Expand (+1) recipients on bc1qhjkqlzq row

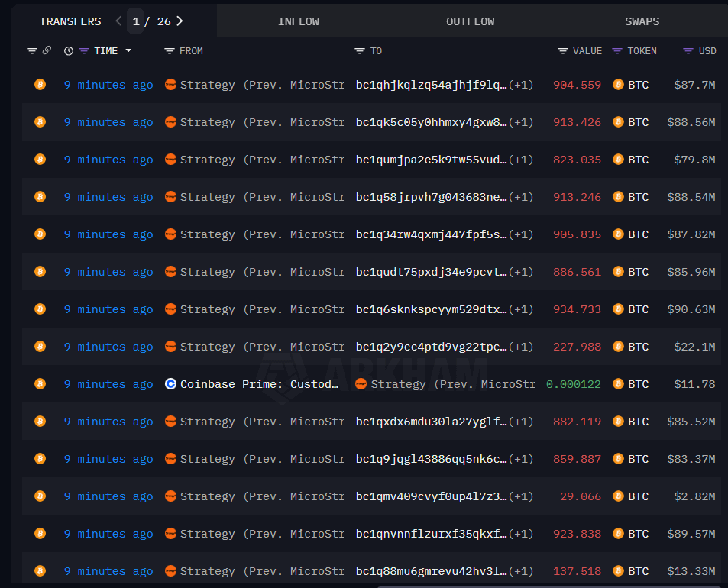coord(521,85)
